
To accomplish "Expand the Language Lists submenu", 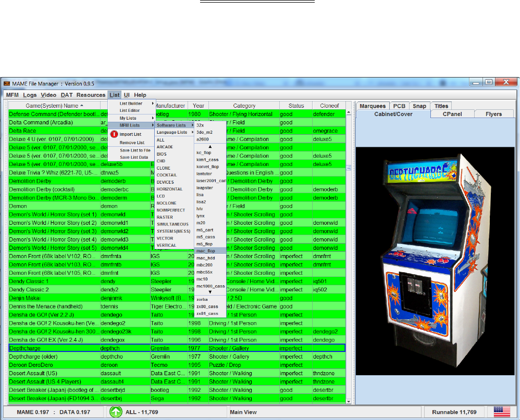I will coord(175,132).
